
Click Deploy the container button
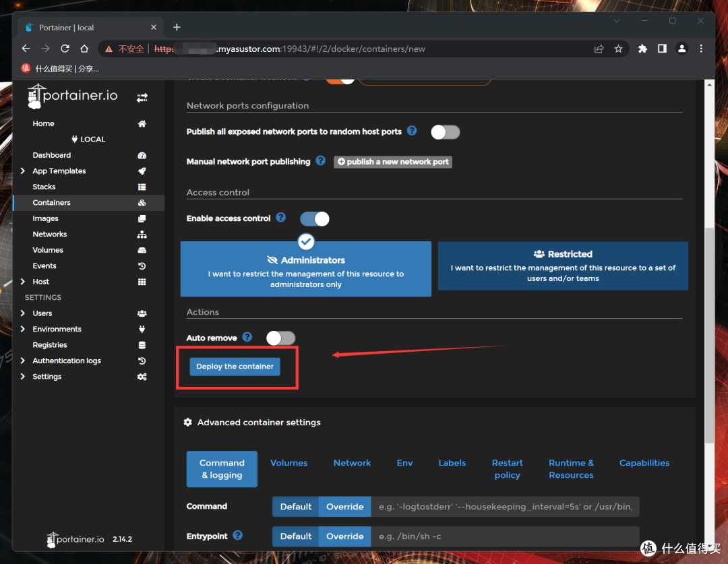coord(235,367)
